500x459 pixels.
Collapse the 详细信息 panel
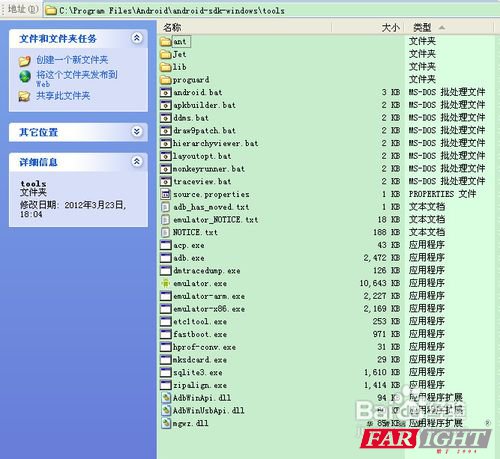click(x=137, y=162)
